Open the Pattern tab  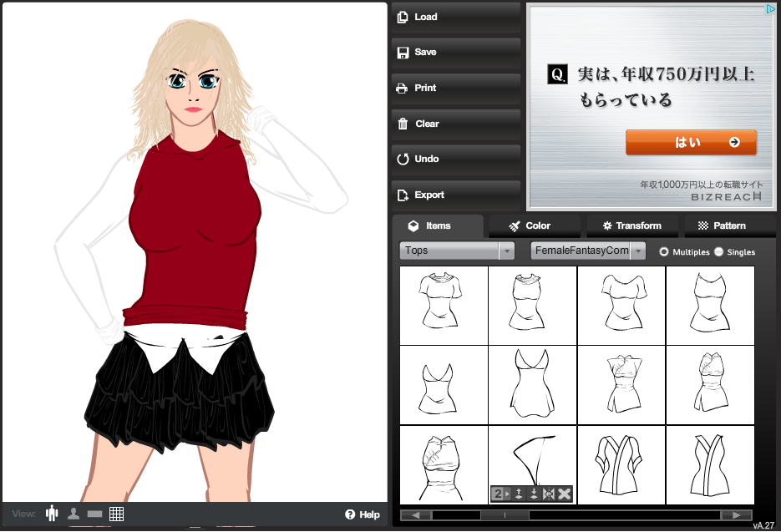(x=722, y=225)
